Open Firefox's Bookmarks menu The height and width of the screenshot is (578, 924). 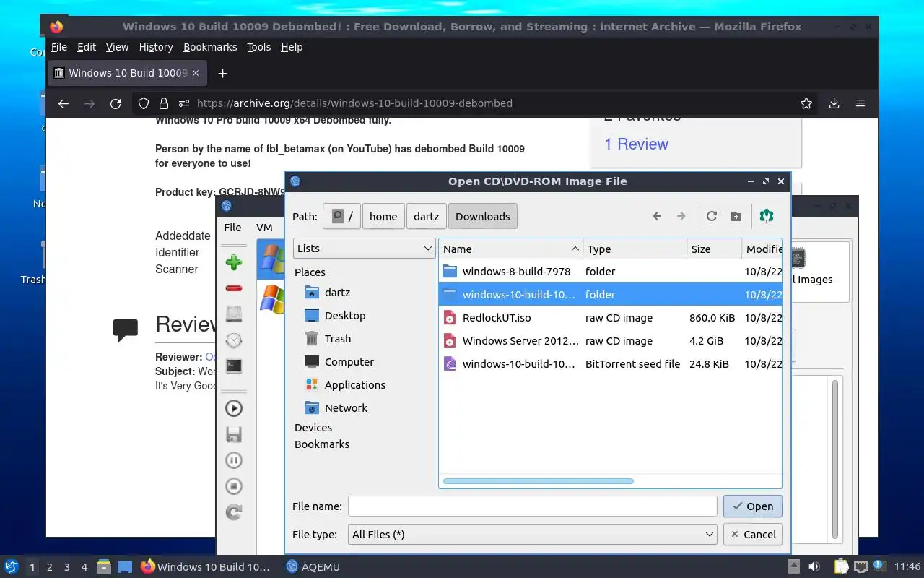click(x=210, y=47)
